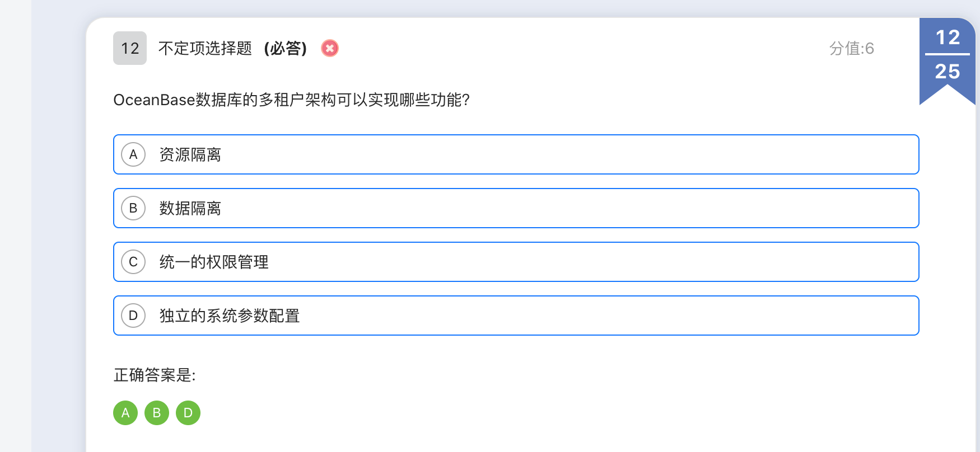980x452 pixels.
Task: Choose the 资源隔离 answer text
Action: [x=190, y=154]
